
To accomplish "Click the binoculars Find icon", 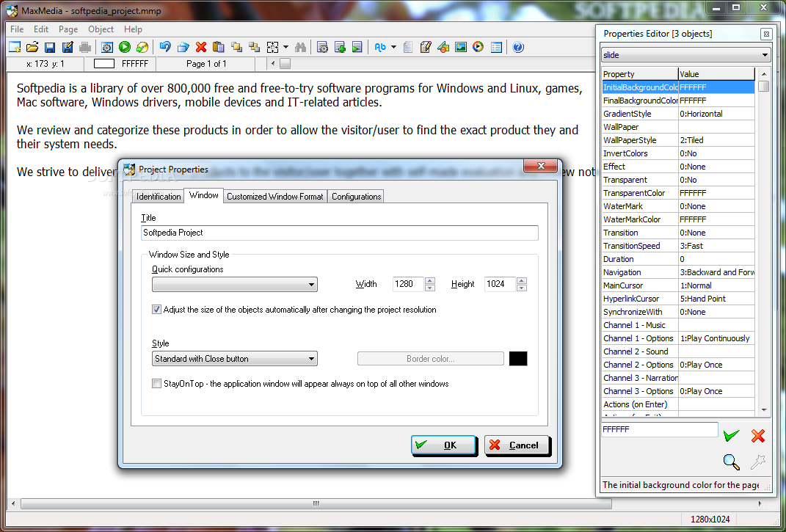I will tap(300, 47).
